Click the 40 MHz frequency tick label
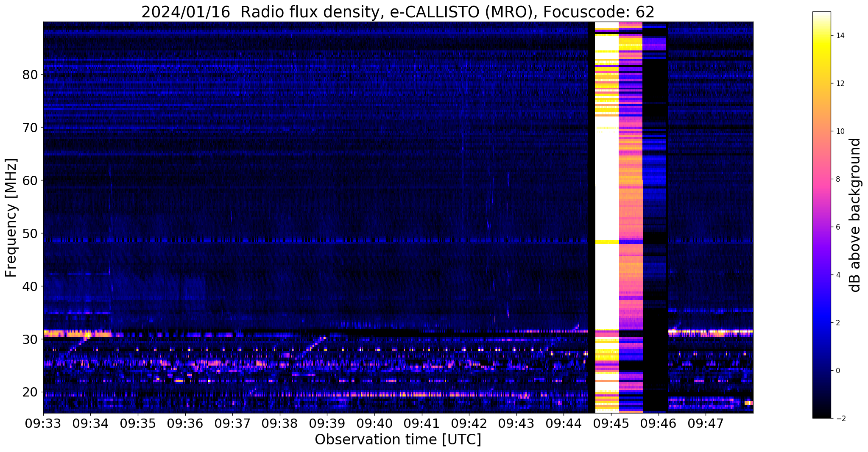 tap(30, 286)
